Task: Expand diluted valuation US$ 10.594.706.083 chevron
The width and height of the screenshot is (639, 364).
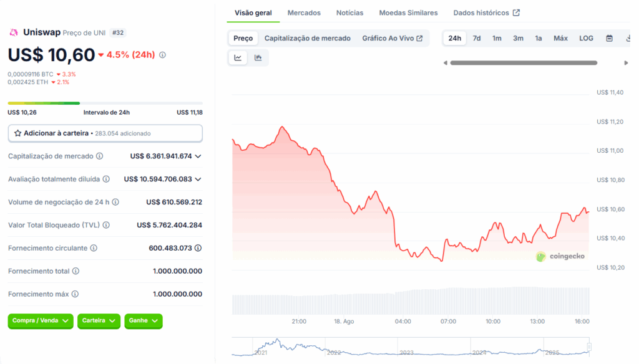Action: point(198,179)
